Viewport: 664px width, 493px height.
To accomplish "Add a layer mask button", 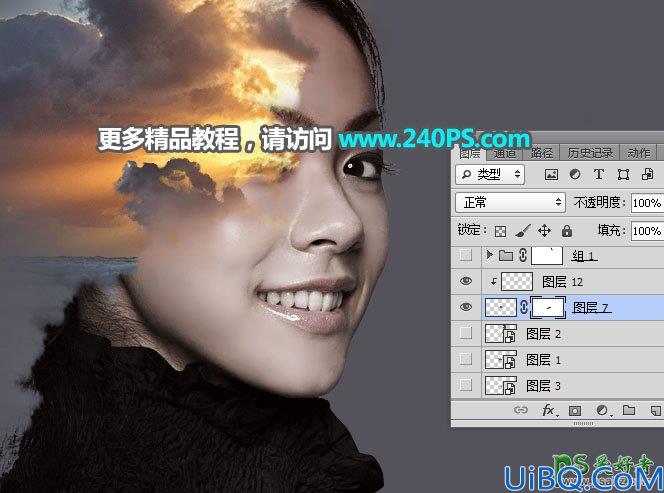I will coord(575,410).
